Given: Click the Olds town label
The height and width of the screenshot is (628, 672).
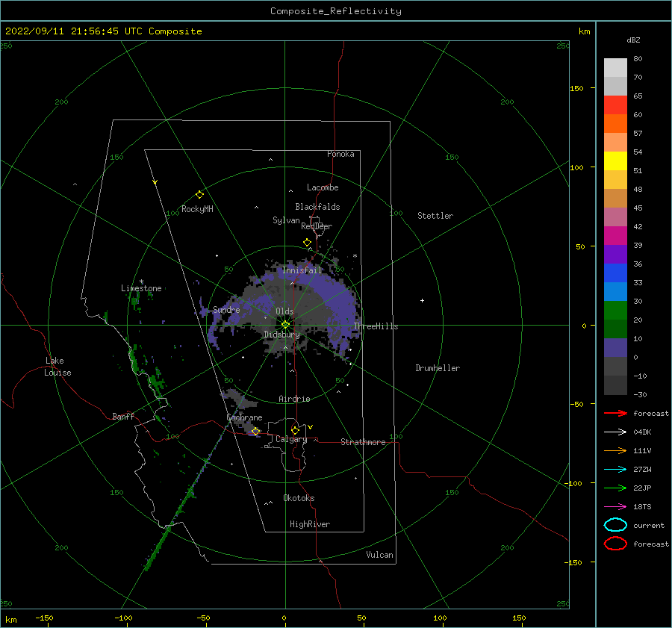Looking at the screenshot, I should (284, 311).
